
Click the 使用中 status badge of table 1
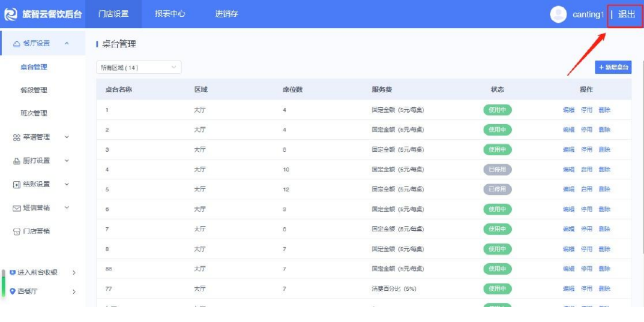pyautogui.click(x=498, y=110)
